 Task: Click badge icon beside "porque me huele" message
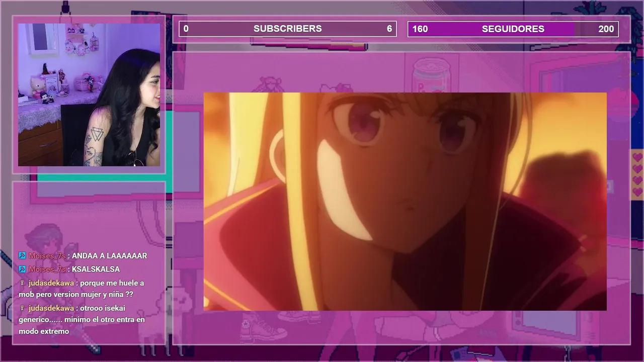pos(22,283)
